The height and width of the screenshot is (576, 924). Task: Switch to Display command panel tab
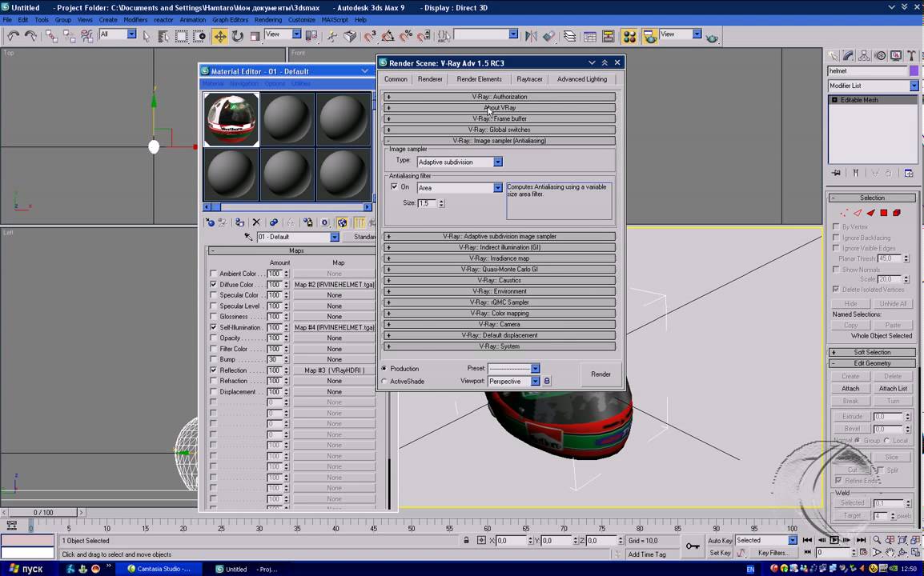(896, 56)
